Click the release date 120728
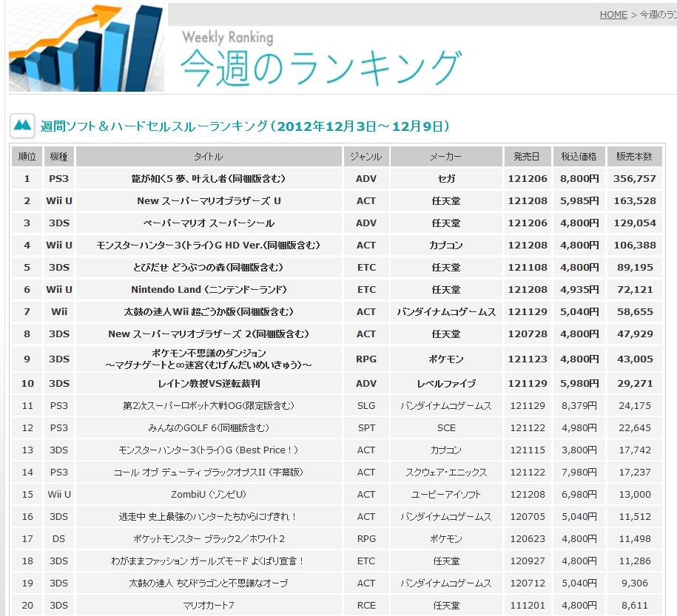677x616 pixels. (x=528, y=334)
